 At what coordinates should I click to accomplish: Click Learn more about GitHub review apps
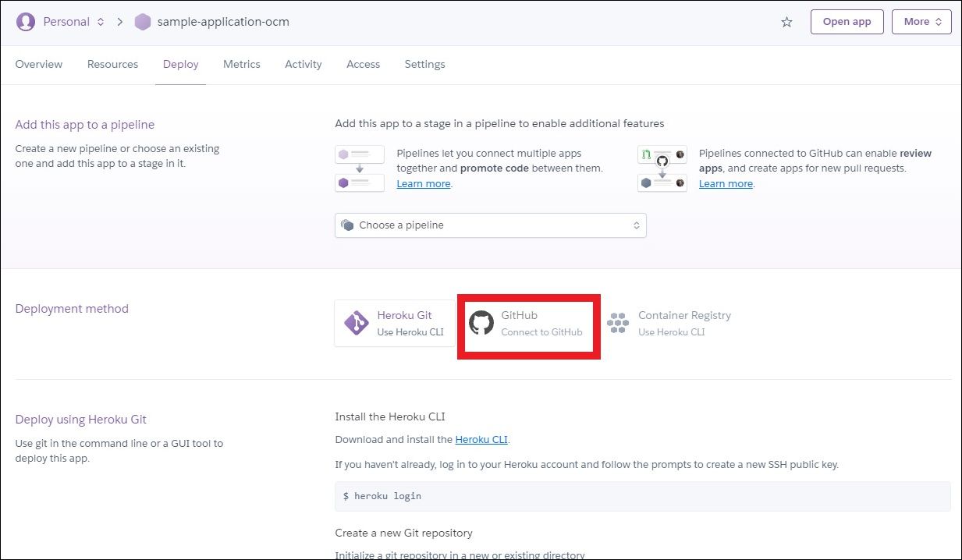click(725, 183)
